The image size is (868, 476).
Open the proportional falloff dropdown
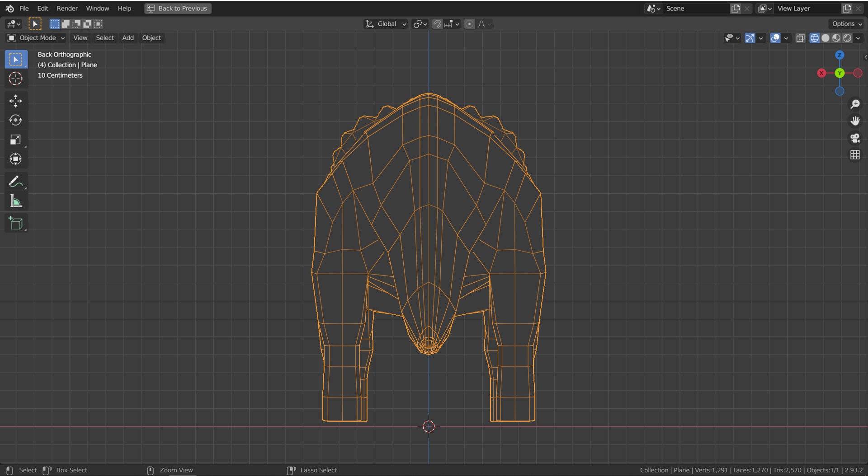pyautogui.click(x=484, y=24)
